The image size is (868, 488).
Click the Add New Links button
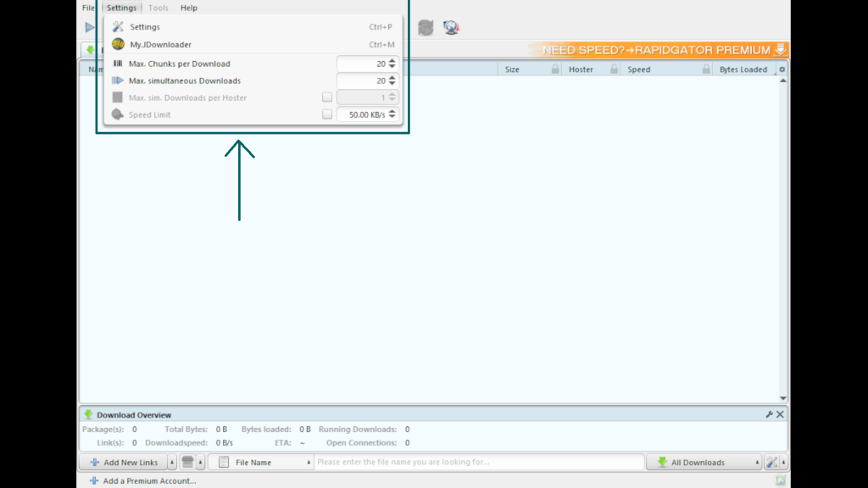coord(124,463)
